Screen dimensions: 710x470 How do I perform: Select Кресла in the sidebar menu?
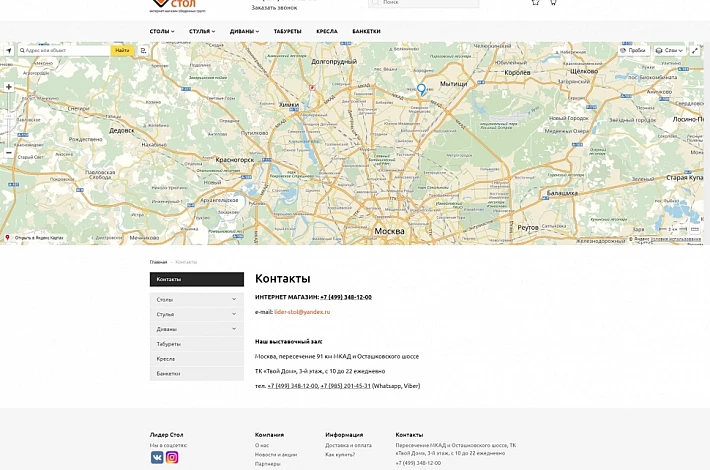(x=197, y=359)
